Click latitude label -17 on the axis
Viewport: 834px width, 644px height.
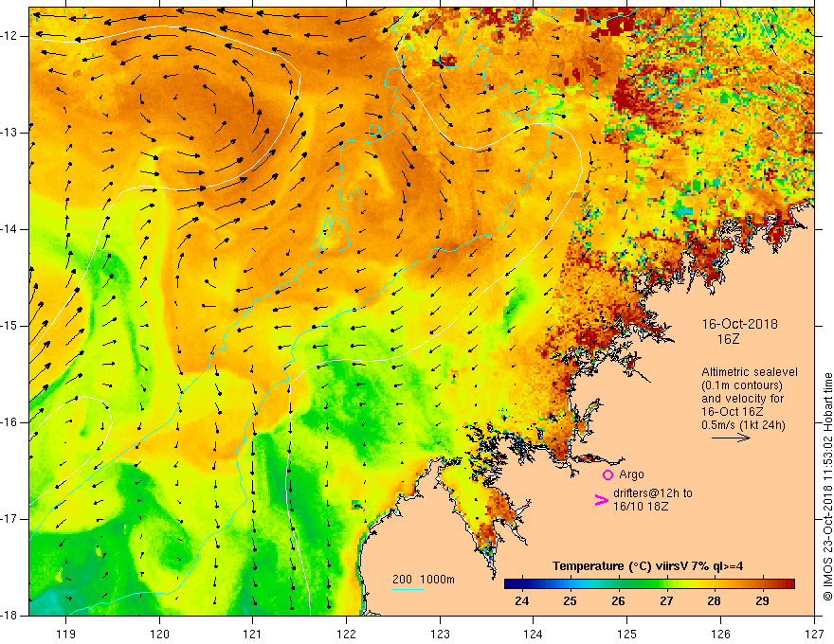(x=9, y=519)
